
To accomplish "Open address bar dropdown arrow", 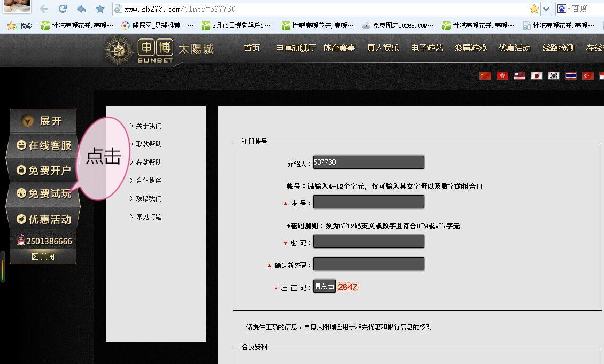I will [x=546, y=9].
